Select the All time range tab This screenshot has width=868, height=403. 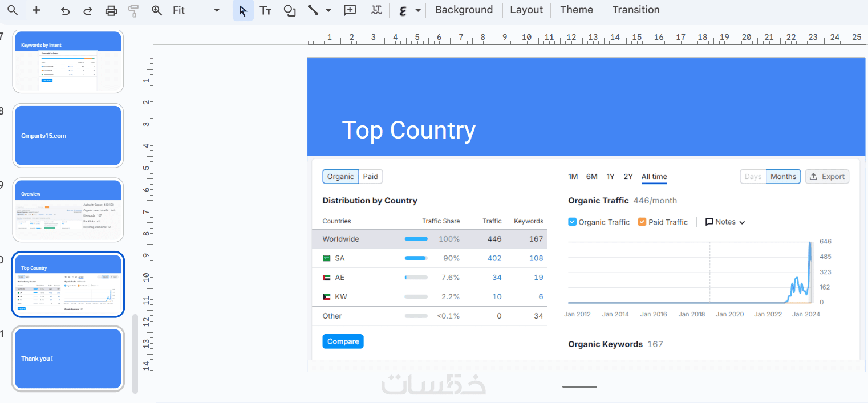coord(654,177)
